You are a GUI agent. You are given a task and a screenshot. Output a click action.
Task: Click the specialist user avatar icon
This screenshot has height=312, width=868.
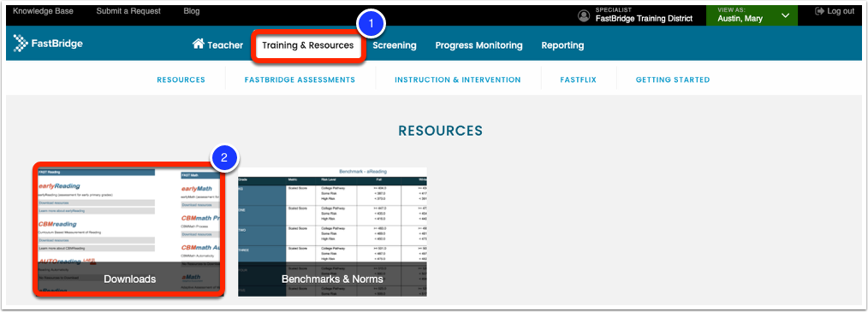pos(584,15)
